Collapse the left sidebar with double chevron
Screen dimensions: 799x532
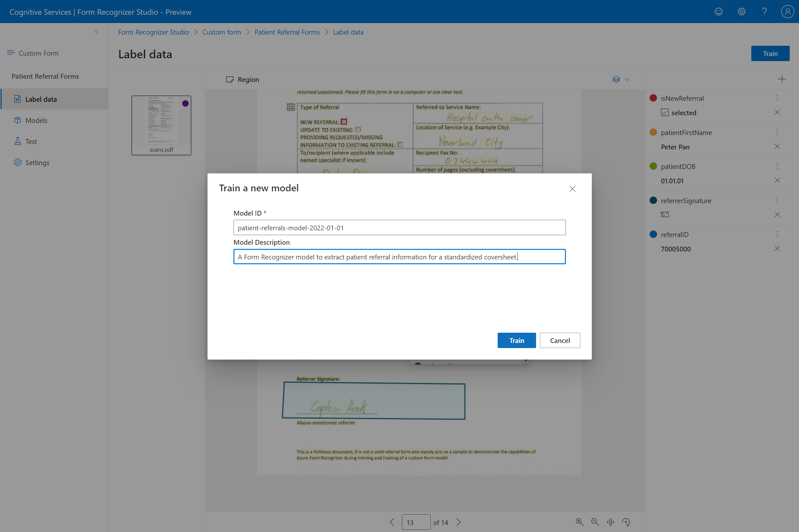point(97,32)
